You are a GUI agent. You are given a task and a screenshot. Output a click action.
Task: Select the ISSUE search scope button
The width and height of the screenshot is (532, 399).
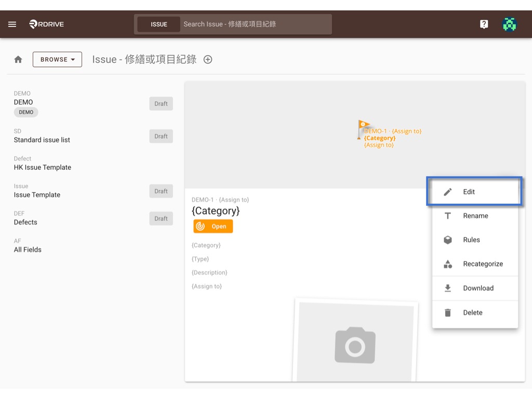tap(159, 24)
